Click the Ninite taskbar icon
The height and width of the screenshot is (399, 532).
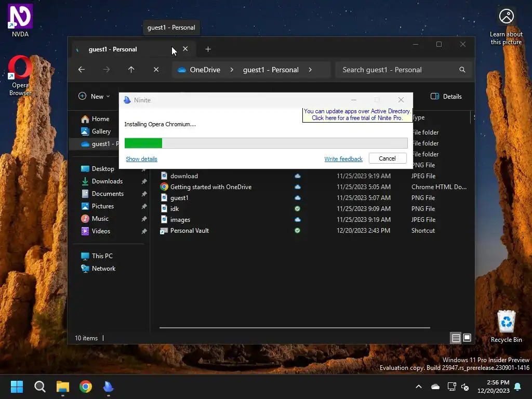click(109, 387)
